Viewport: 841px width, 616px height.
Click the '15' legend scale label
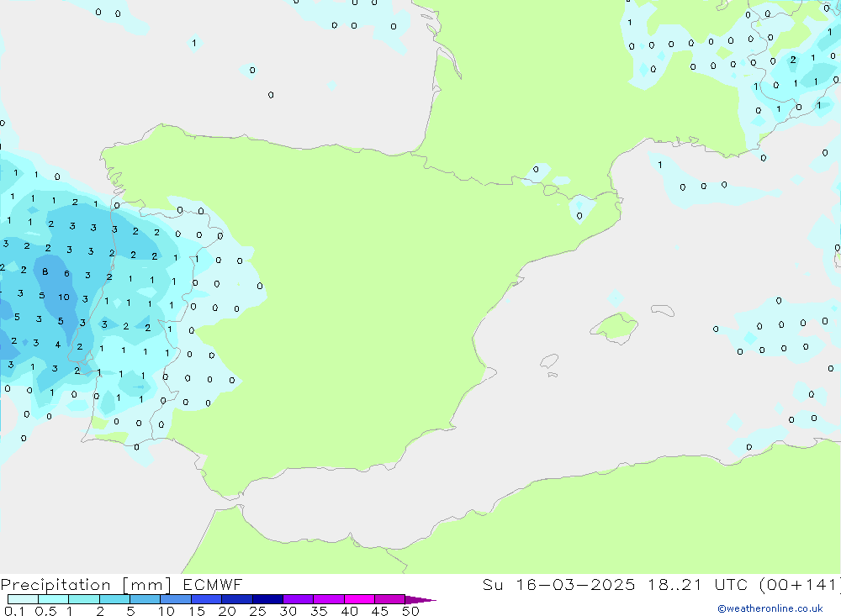pos(197,611)
